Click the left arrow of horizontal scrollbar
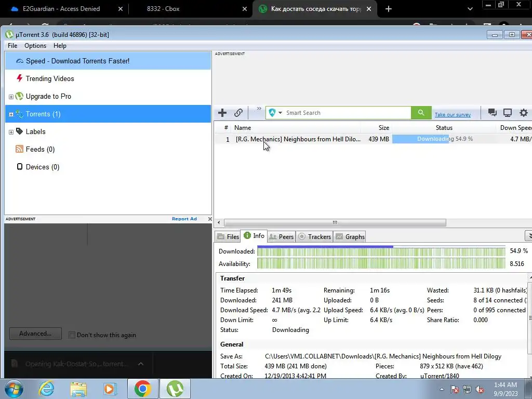The width and height of the screenshot is (532, 399). pyautogui.click(x=219, y=222)
